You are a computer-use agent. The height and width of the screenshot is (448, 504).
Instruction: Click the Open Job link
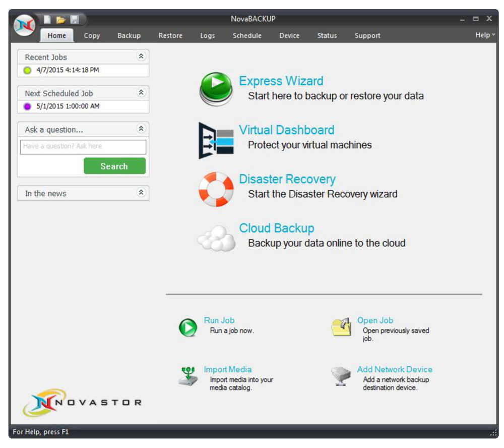pyautogui.click(x=375, y=320)
